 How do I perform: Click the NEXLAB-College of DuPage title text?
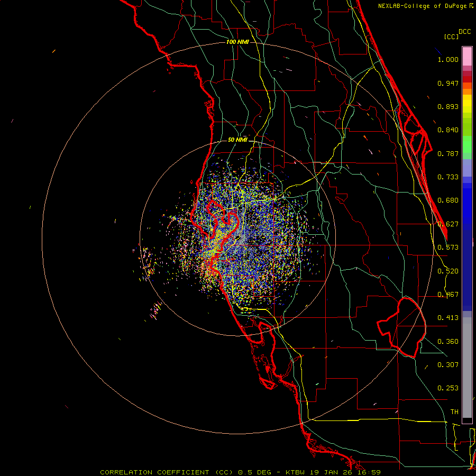423,6
